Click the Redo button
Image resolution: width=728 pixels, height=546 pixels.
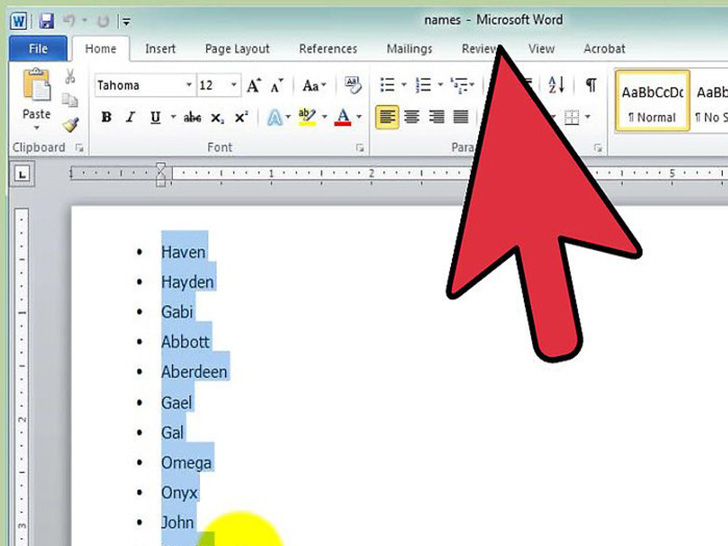coord(103,21)
